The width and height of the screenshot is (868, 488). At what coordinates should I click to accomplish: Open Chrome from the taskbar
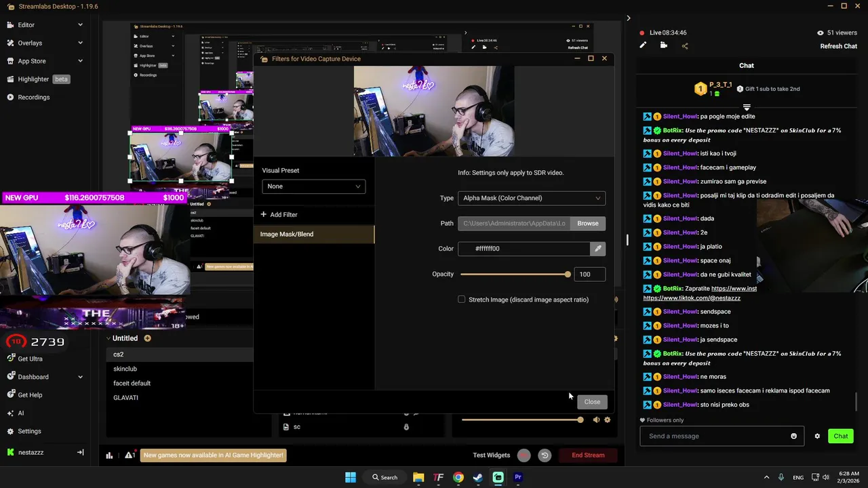pyautogui.click(x=458, y=477)
